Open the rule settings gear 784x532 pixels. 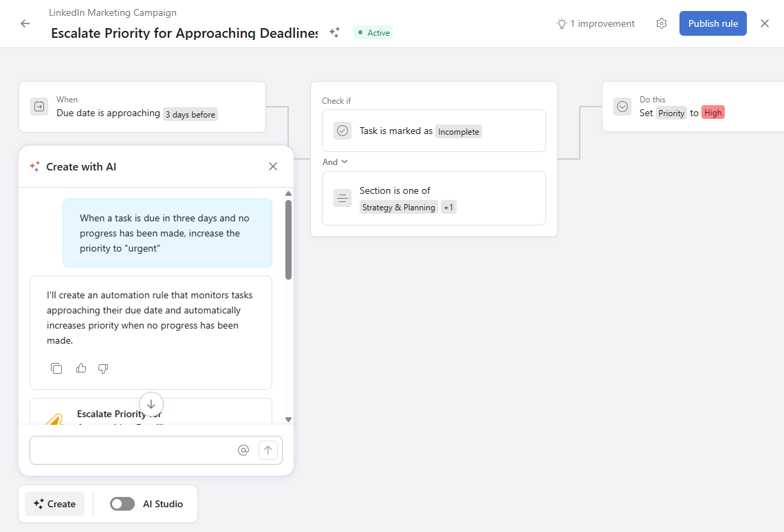[x=661, y=23]
